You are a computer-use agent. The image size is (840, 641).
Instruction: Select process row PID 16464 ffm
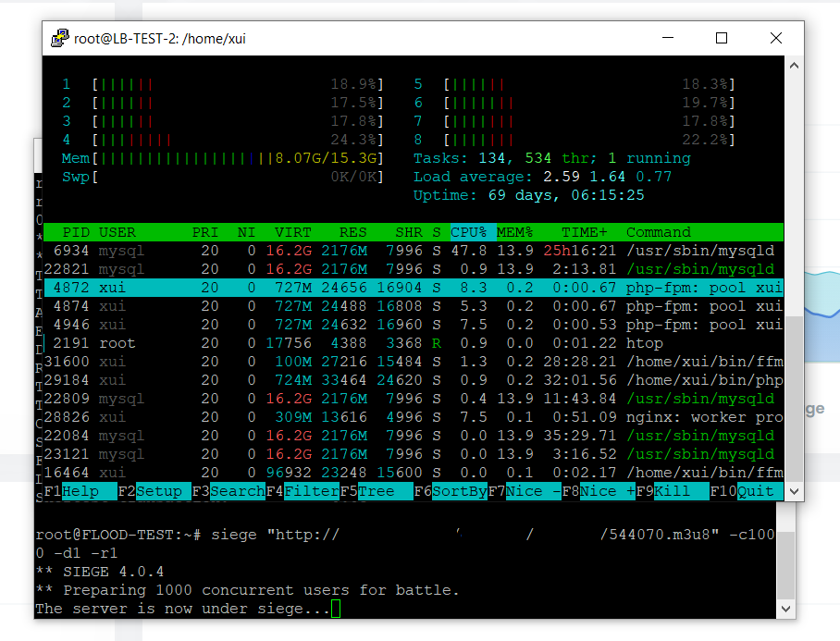click(413, 473)
